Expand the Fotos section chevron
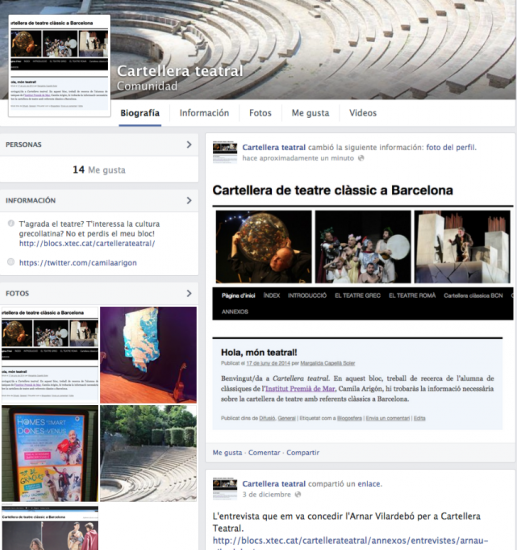 coord(189,293)
